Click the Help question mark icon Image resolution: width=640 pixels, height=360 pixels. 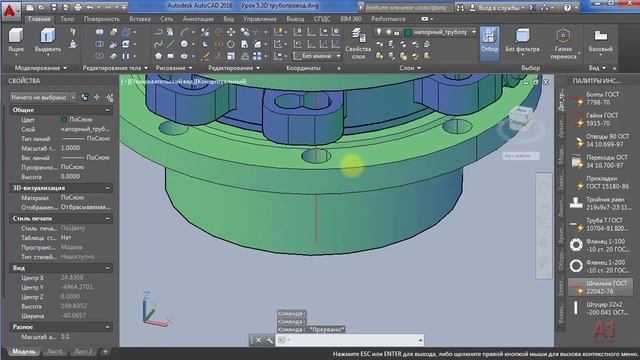[567, 7]
